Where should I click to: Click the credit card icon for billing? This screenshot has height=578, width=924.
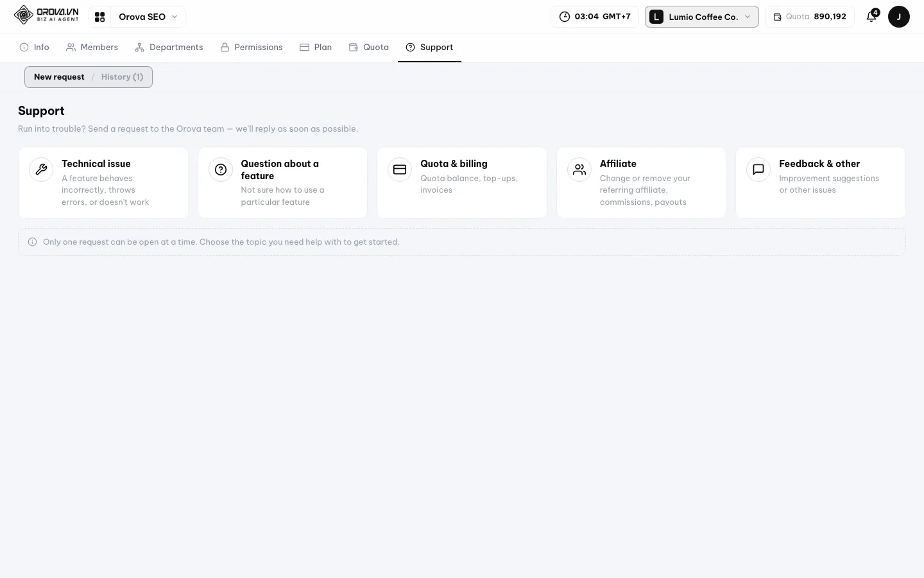pyautogui.click(x=400, y=170)
